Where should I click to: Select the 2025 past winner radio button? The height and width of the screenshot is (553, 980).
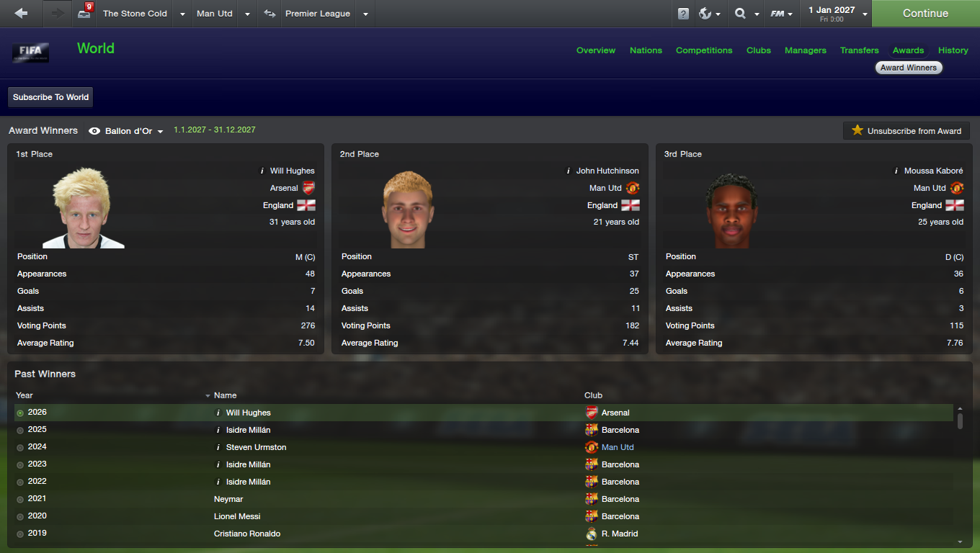point(20,430)
